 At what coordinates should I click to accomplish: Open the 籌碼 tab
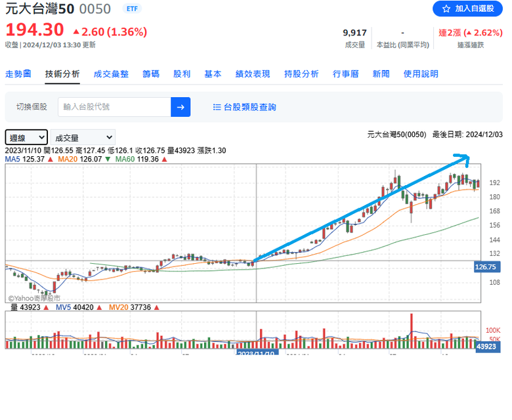click(x=151, y=74)
